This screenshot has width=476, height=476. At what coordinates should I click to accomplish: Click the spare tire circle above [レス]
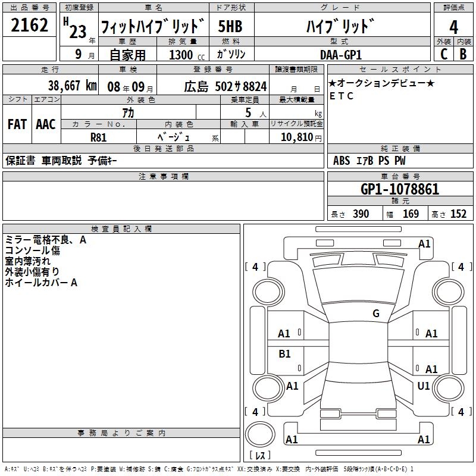click(260, 434)
